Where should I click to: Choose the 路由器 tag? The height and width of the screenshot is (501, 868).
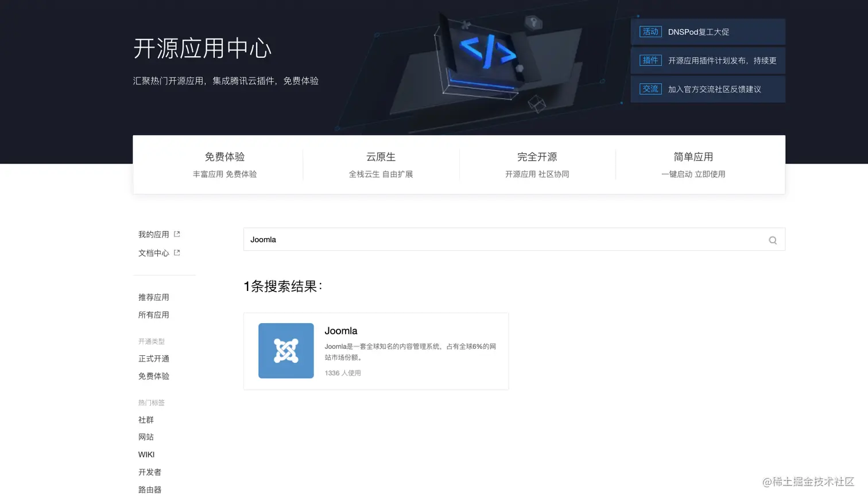pos(150,490)
